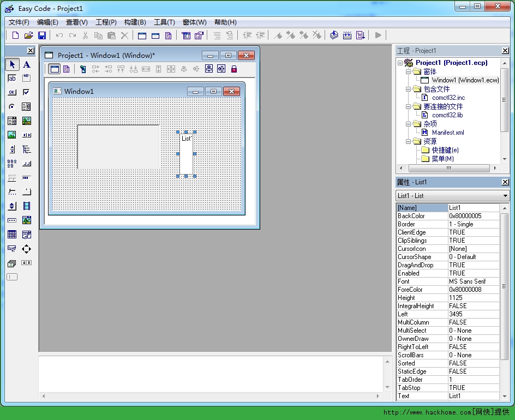Close the 属性 - List1 panel

pos(505,182)
